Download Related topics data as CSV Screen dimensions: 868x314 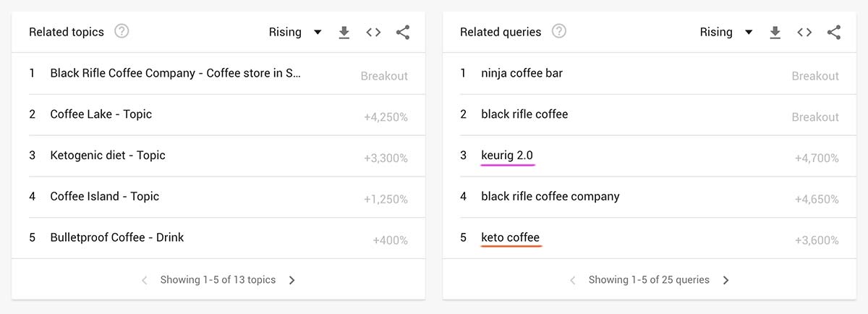click(x=344, y=33)
